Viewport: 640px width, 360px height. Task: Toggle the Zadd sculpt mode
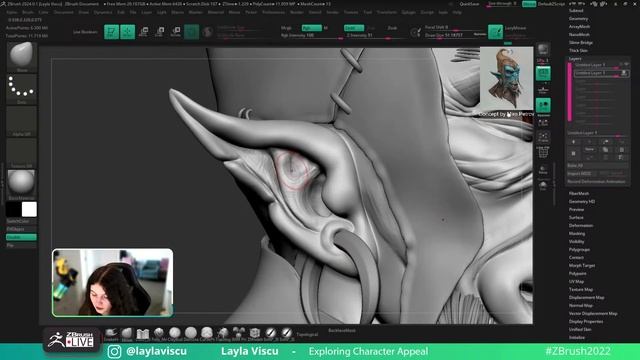[x=353, y=28]
